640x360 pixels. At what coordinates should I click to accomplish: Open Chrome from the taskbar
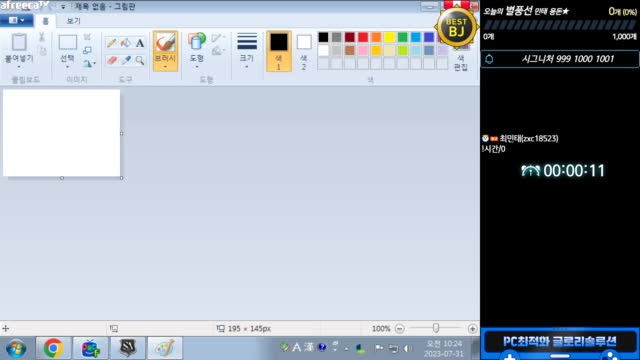53,348
